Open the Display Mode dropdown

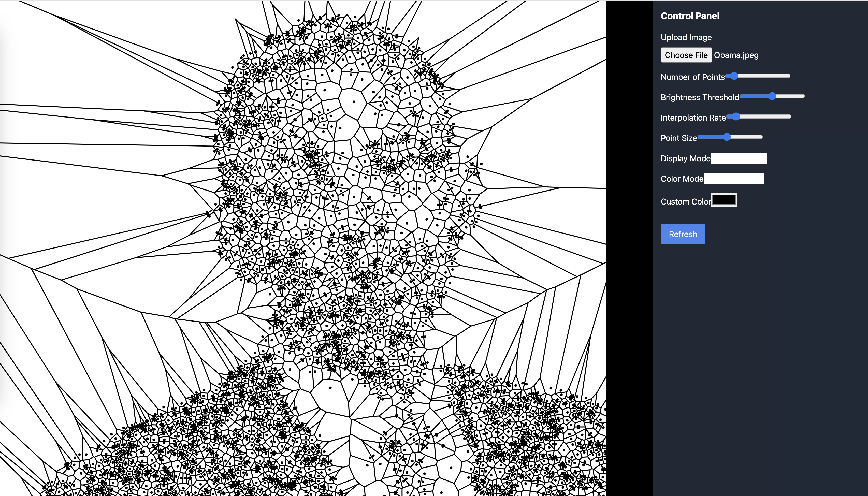coord(739,158)
